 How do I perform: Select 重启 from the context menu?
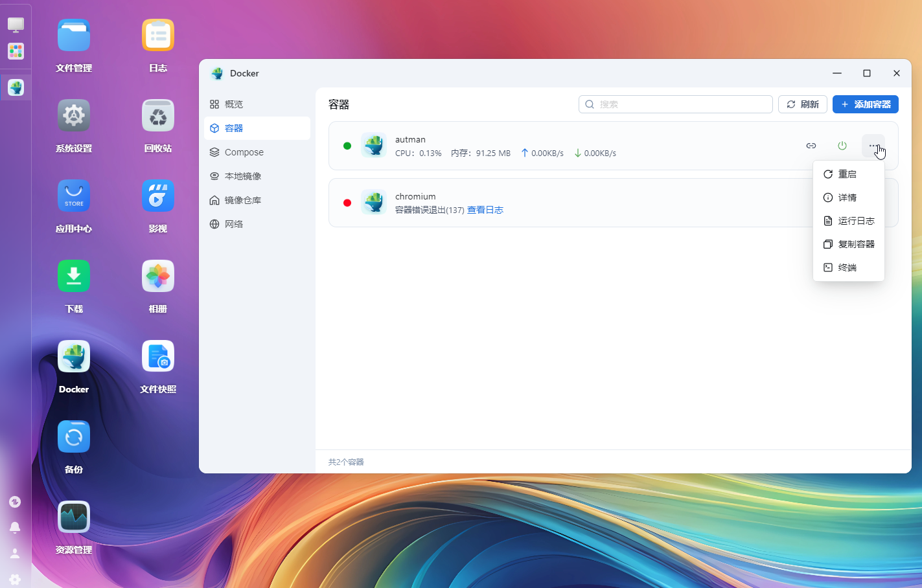[x=847, y=174]
